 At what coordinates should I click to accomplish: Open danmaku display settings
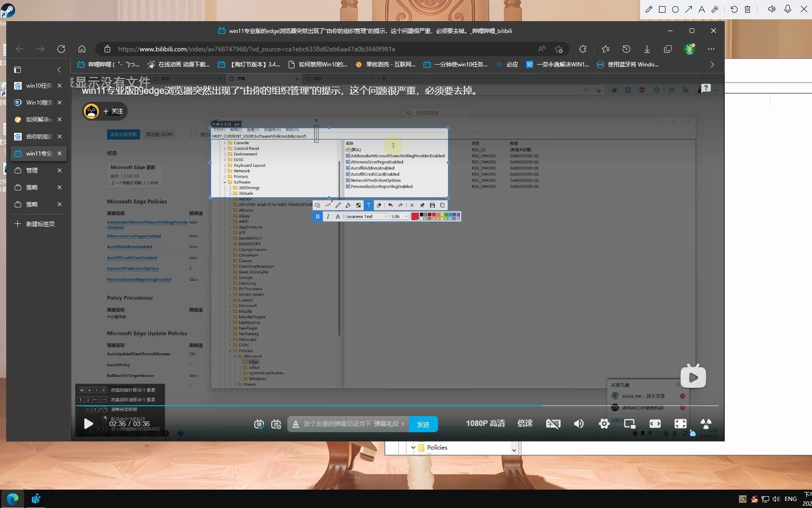[x=276, y=424]
